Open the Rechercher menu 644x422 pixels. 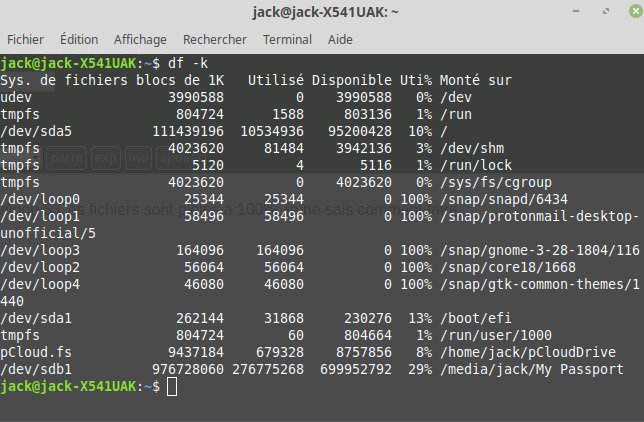click(214, 39)
